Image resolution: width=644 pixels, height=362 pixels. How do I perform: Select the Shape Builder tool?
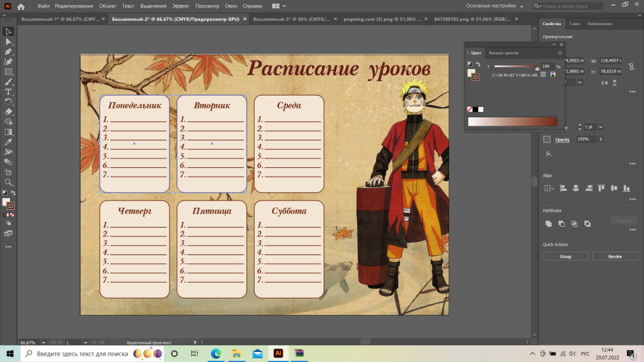8,122
